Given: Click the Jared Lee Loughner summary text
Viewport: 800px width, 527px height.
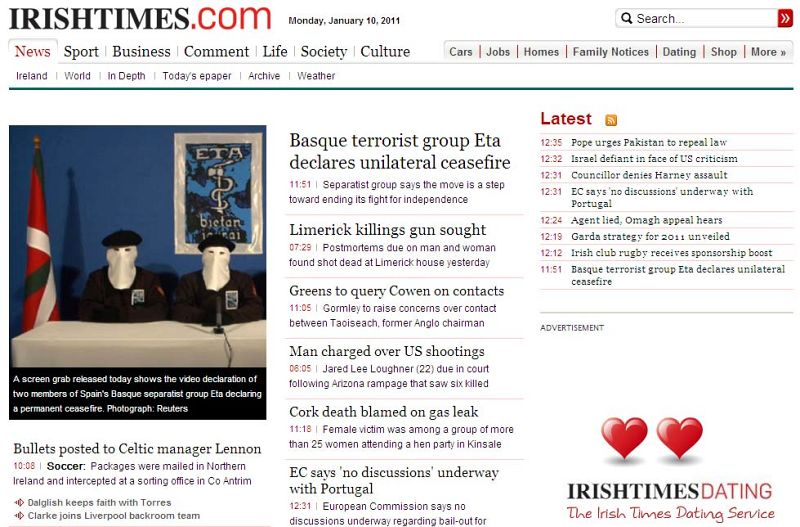Looking at the screenshot, I should pos(389,376).
